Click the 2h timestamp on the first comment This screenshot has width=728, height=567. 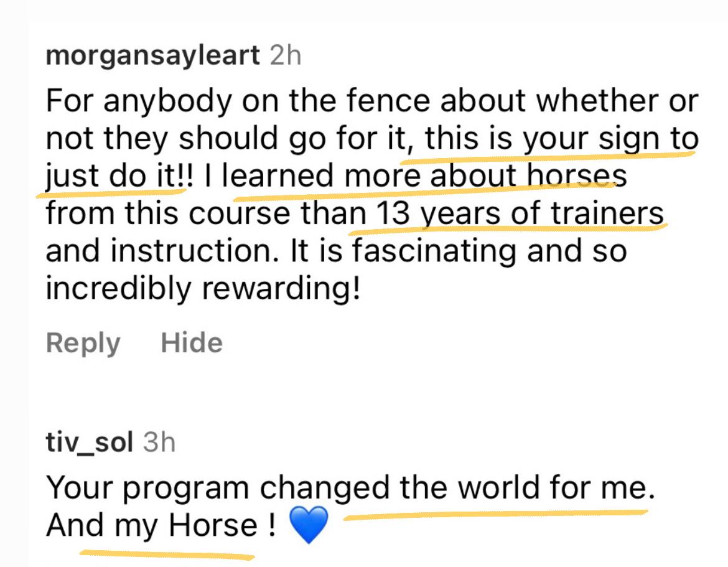[x=286, y=56]
